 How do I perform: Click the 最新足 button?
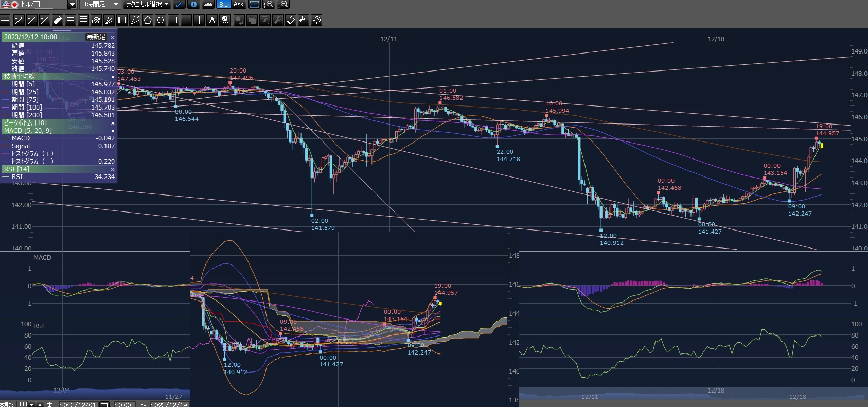pyautogui.click(x=96, y=37)
